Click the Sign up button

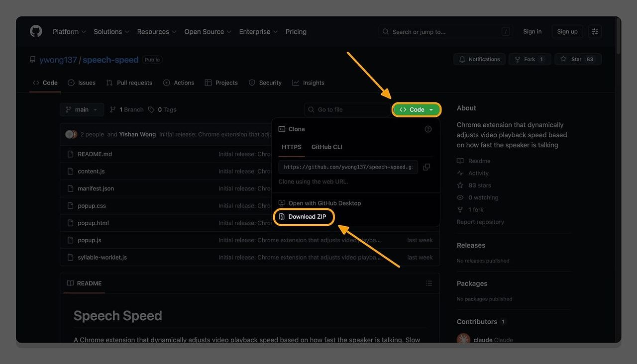tap(567, 31)
